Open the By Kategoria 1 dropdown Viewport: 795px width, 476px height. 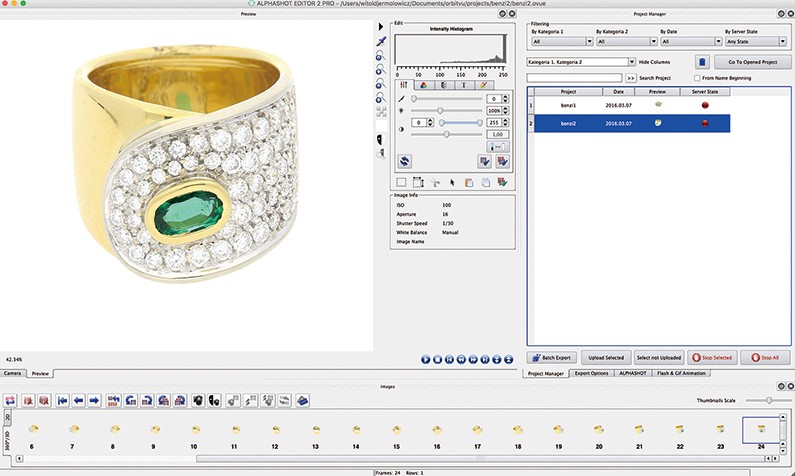point(562,42)
